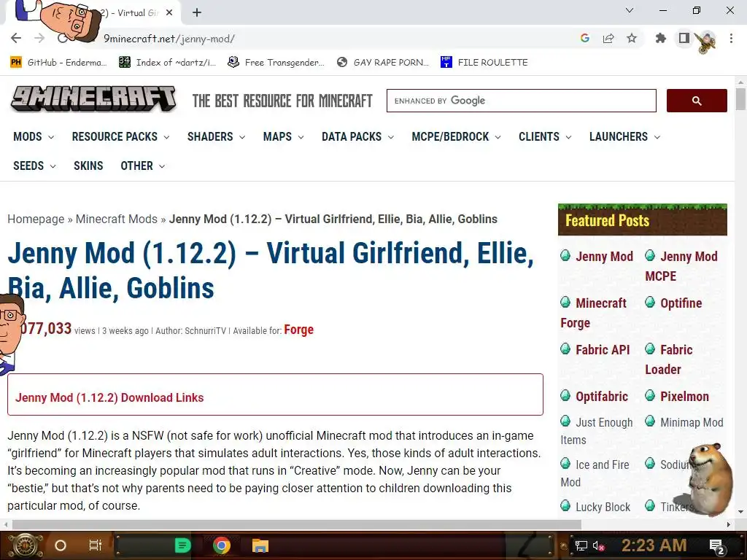The width and height of the screenshot is (747, 560).
Task: Expand the OTHER menu
Action: coord(142,166)
